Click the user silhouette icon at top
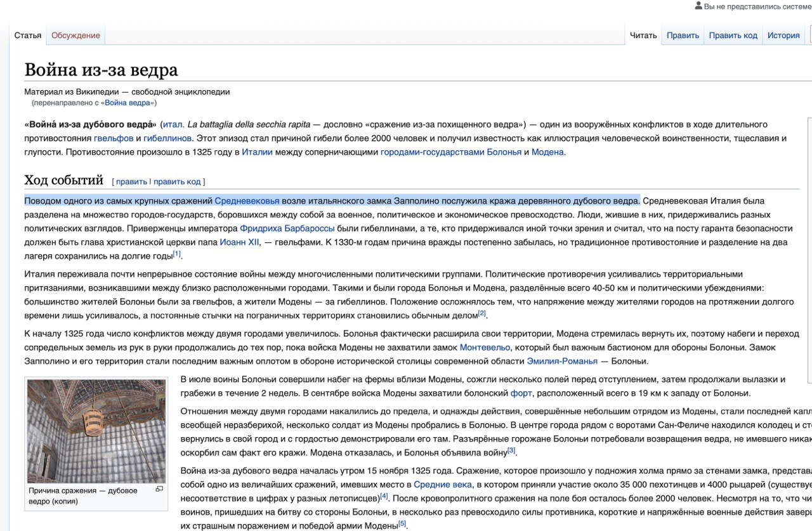 698,6
